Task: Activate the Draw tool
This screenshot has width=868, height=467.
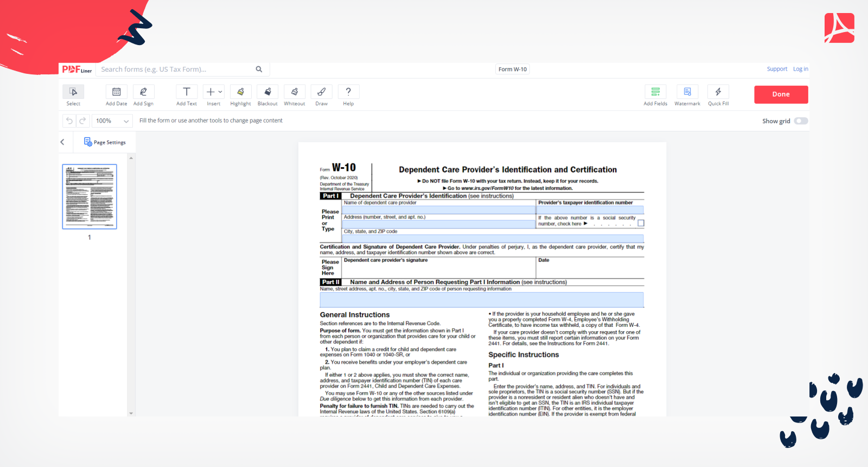Action: pyautogui.click(x=322, y=92)
